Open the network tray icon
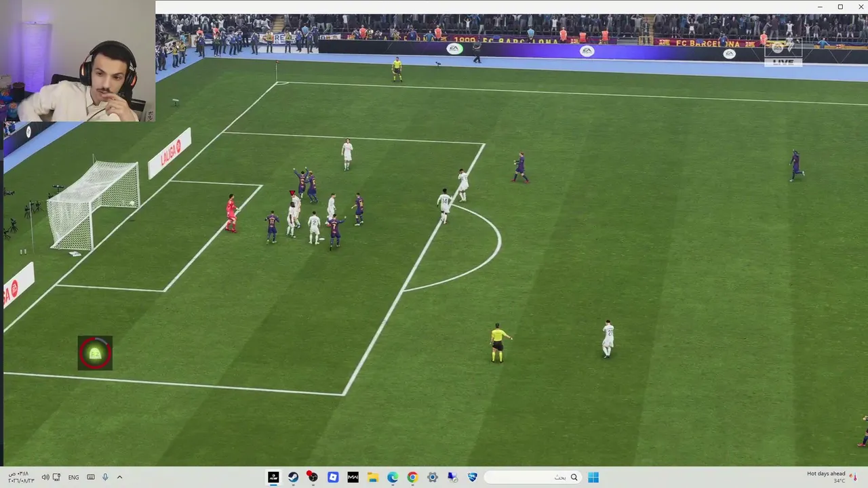Image resolution: width=868 pixels, height=488 pixels. 57,477
